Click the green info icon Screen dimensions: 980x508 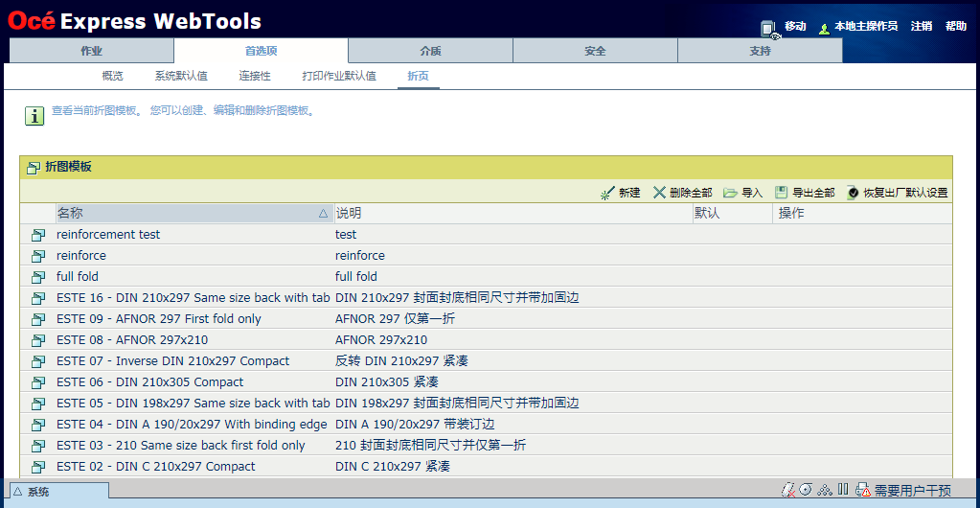(34, 116)
